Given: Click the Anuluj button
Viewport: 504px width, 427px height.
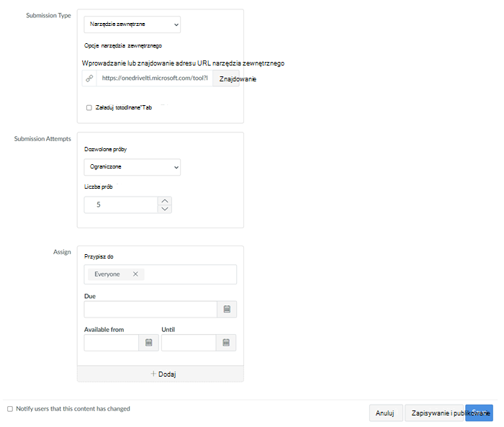Looking at the screenshot, I should pos(386,413).
